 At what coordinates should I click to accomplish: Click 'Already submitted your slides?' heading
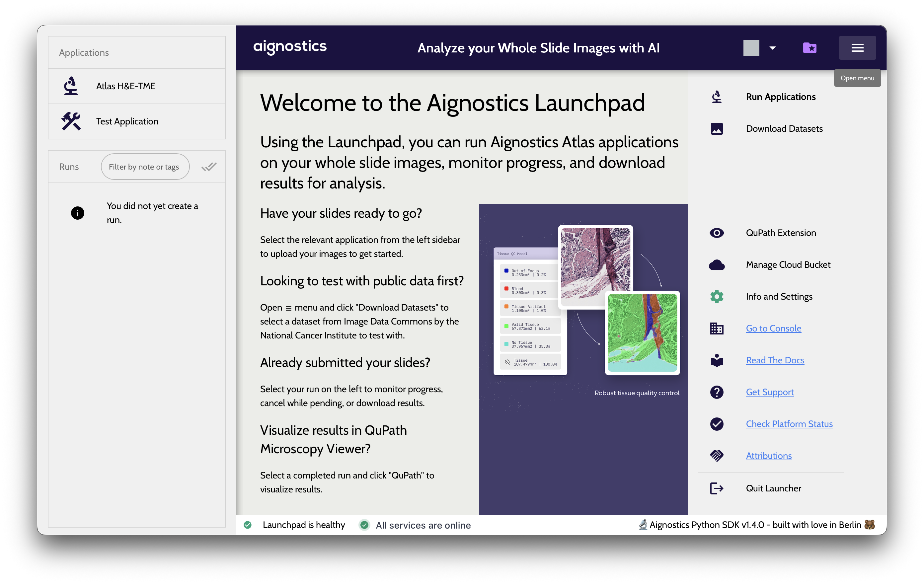tap(345, 362)
